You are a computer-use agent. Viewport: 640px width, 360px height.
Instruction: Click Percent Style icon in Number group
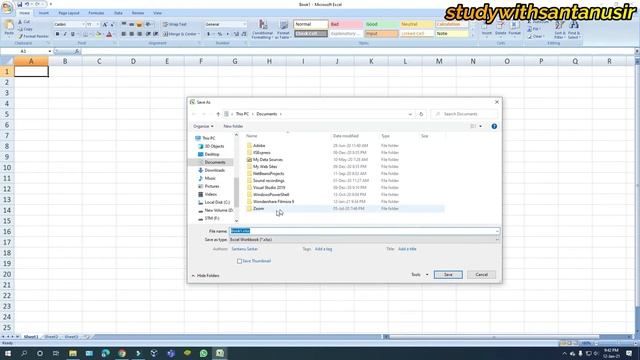(220, 34)
